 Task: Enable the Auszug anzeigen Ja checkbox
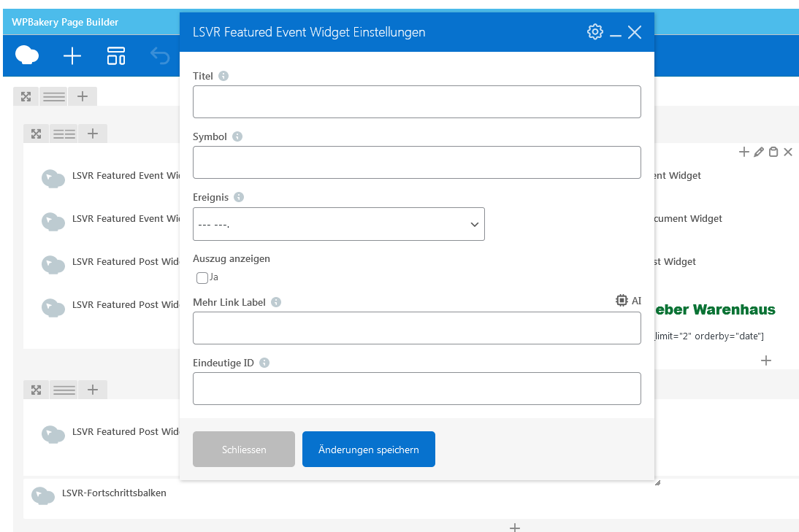click(202, 277)
